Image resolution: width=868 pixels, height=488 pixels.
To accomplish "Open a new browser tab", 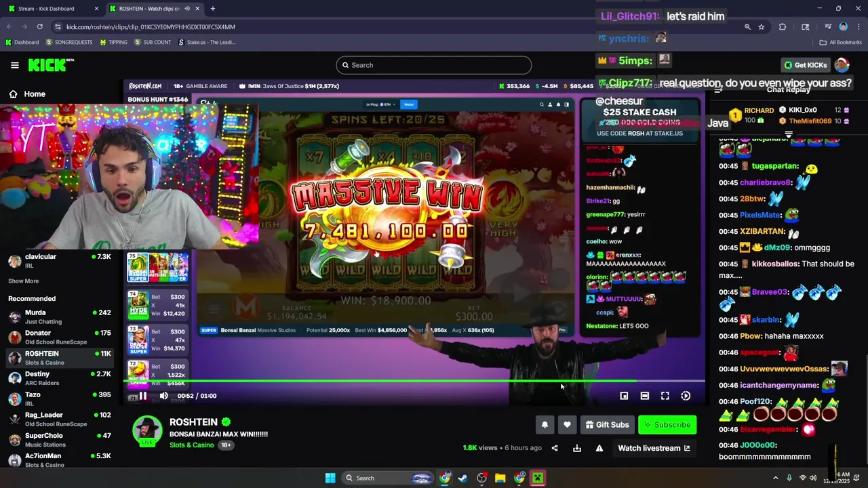I will point(213,9).
